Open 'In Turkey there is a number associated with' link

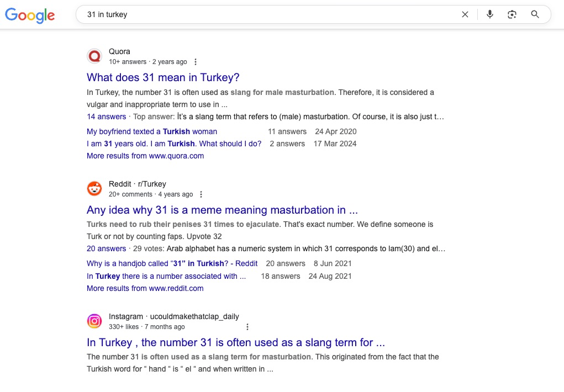coord(166,276)
